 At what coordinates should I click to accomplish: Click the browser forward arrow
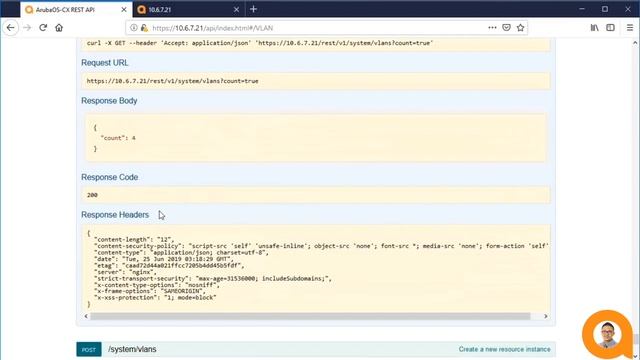pos(27,28)
